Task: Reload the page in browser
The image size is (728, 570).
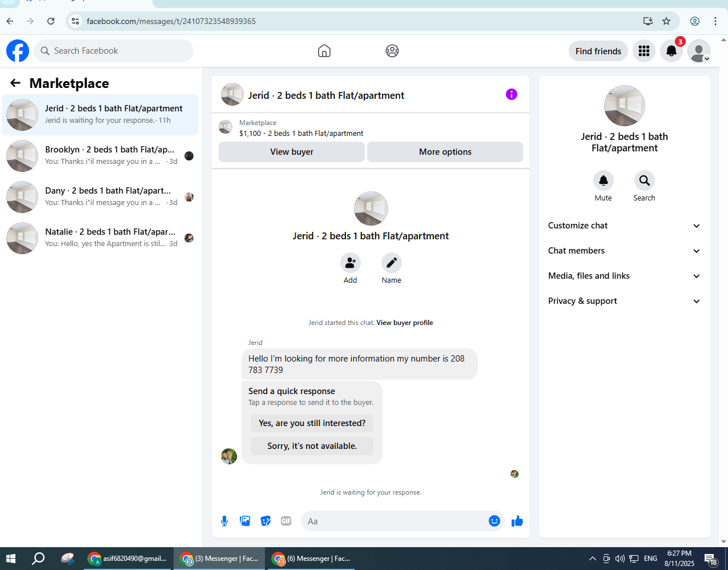Action: [x=51, y=21]
